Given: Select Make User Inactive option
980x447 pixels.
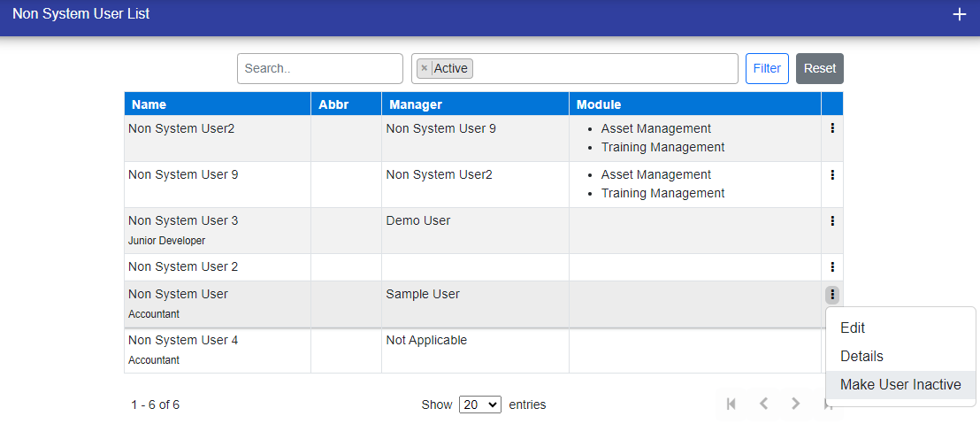Looking at the screenshot, I should [900, 384].
